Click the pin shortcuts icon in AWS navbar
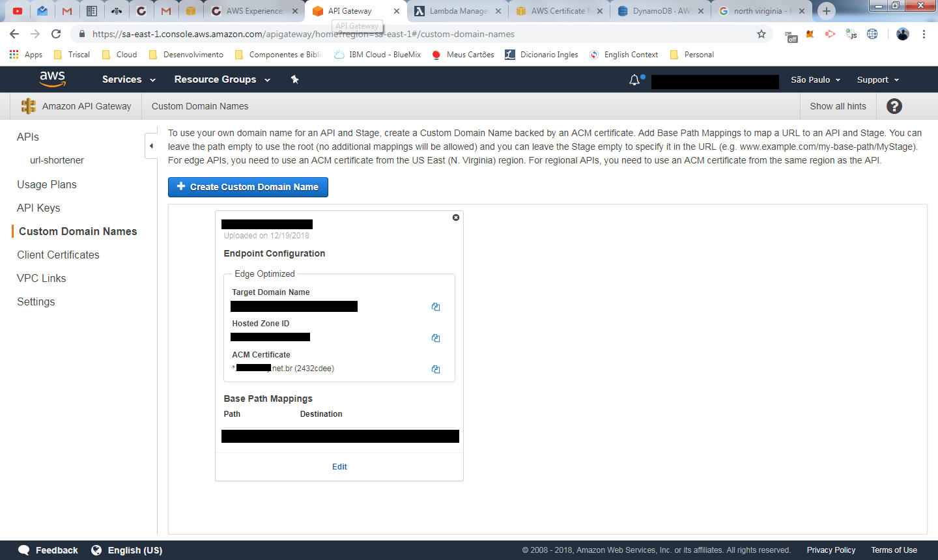Viewport: 938px width, 560px height. coord(294,79)
